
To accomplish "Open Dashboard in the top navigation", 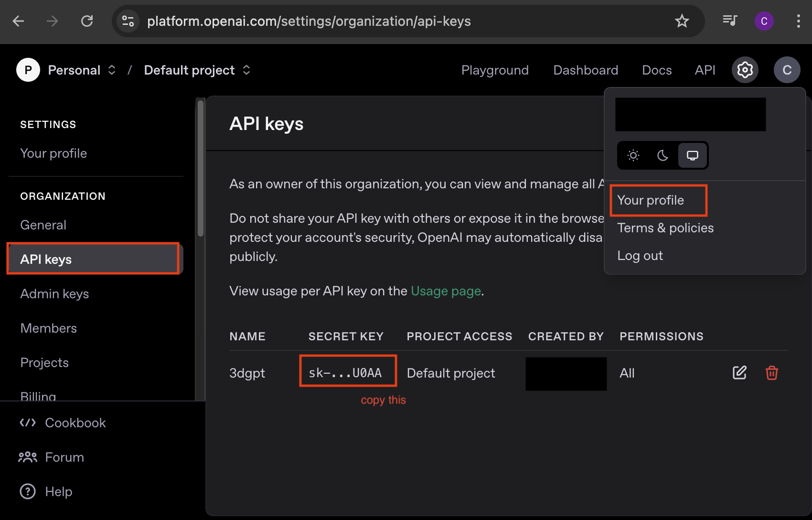I will 586,70.
